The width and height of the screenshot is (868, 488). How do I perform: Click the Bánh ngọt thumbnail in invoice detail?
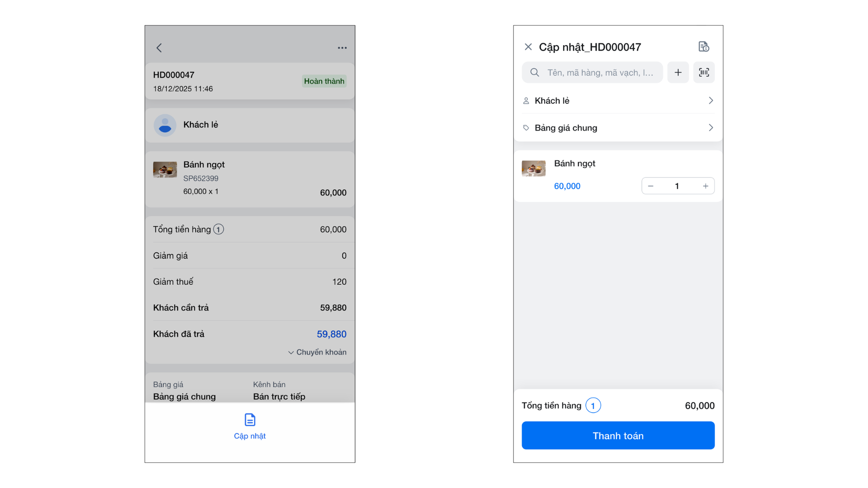pos(165,170)
